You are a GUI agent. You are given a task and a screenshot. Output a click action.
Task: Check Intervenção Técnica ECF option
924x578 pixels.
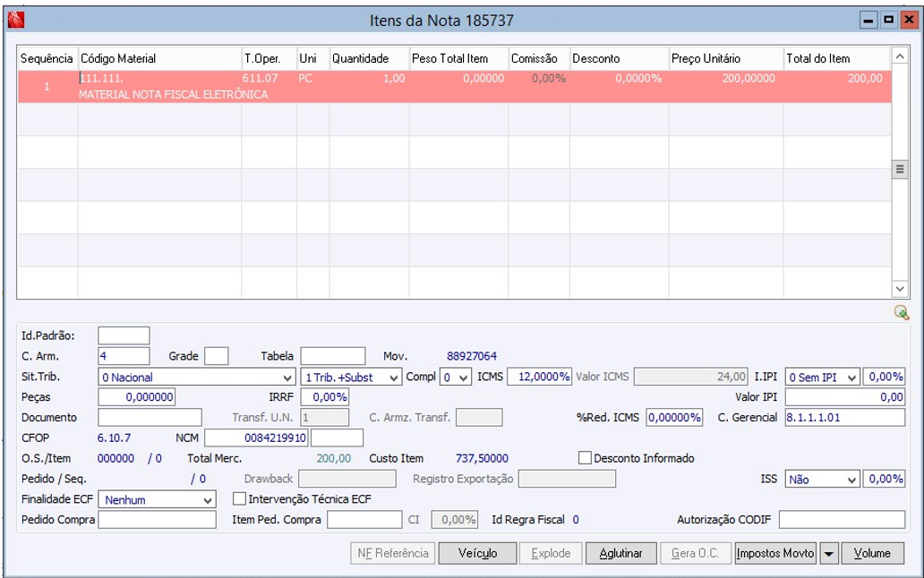239,499
